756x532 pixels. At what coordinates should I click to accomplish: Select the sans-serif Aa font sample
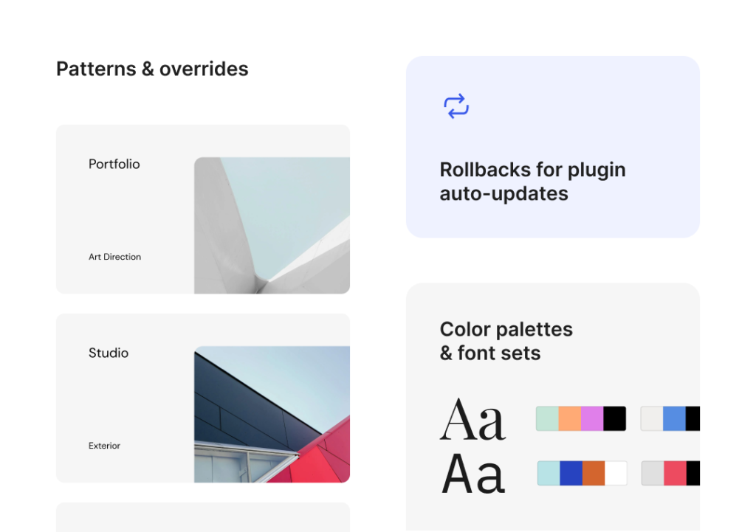(472, 474)
